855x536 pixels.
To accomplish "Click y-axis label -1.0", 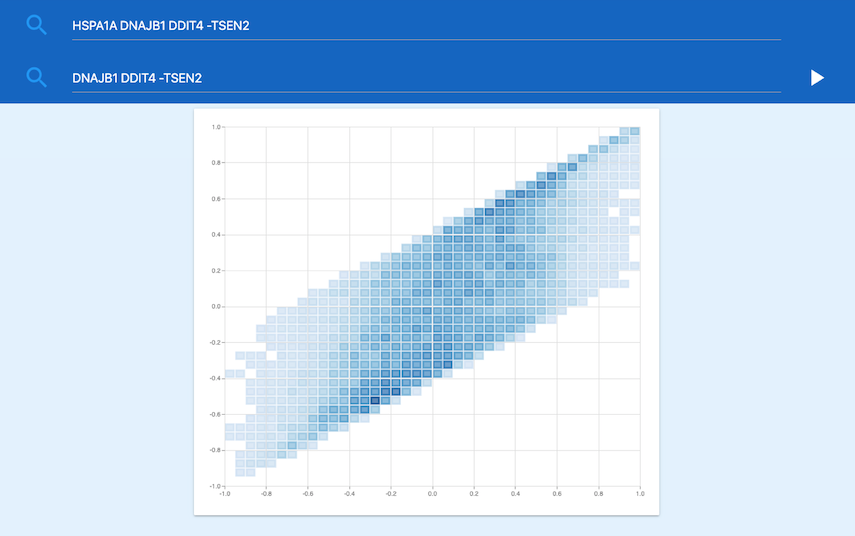I will (214, 486).
